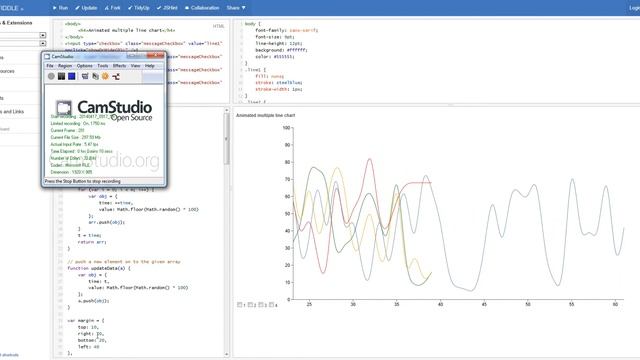Click the scroll-down arrow of JavaScript panel

(x=227, y=354)
